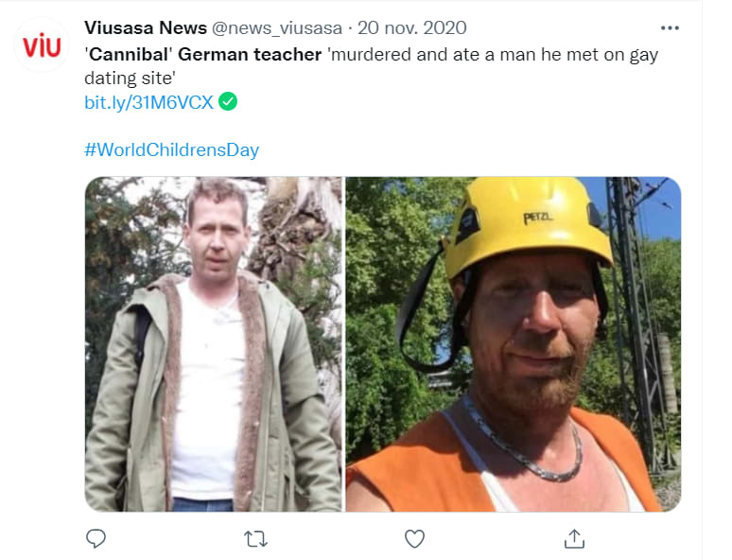Click the Viu profile avatar
The image size is (732, 560).
click(42, 45)
